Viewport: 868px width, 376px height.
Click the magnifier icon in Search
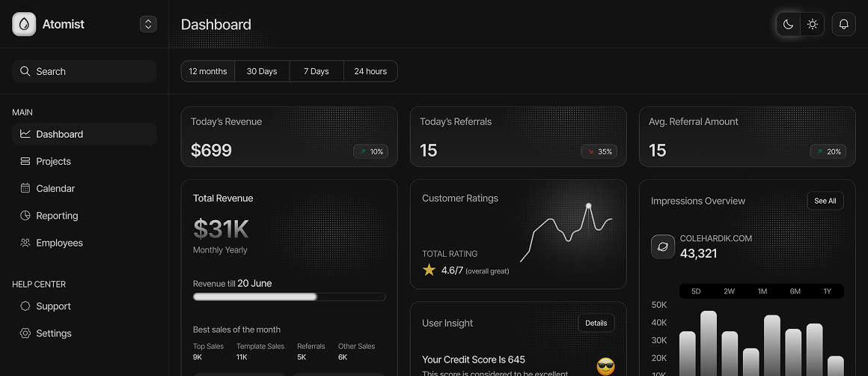tap(25, 71)
